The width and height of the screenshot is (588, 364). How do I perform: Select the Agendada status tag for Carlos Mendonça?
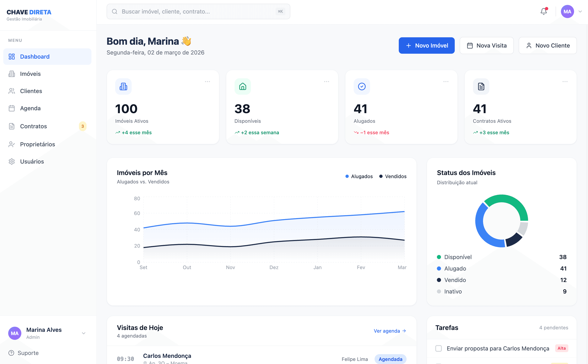pos(390,359)
